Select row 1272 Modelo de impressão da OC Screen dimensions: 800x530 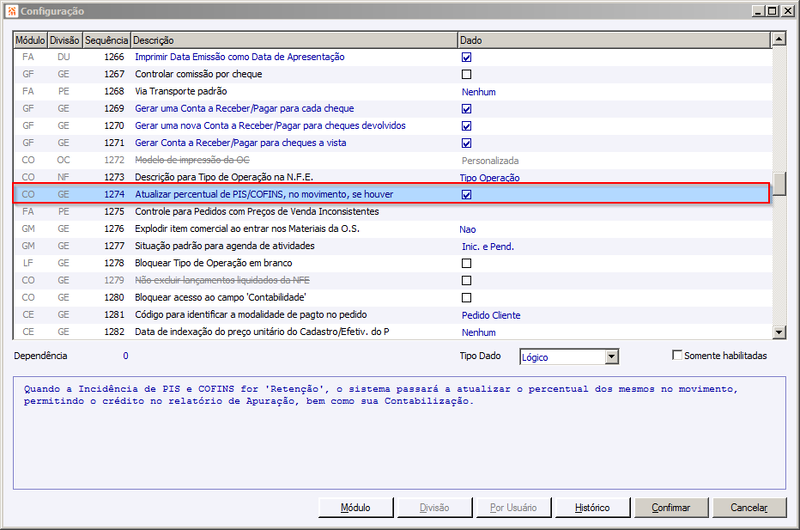point(392,160)
